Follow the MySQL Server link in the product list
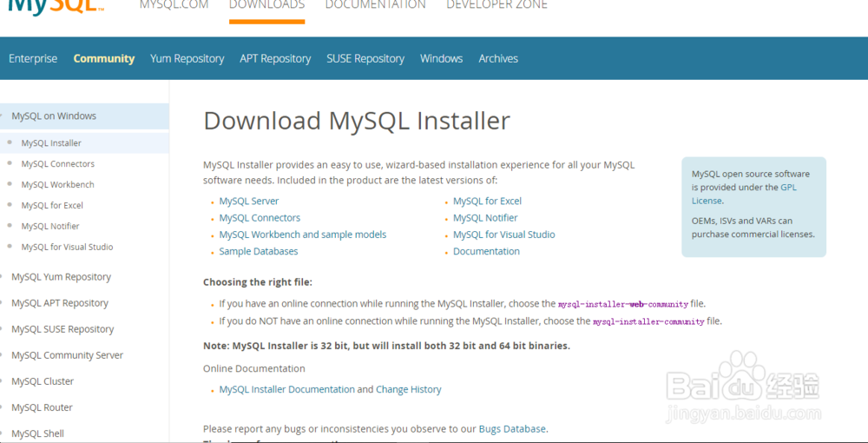868x443 pixels. 249,201
